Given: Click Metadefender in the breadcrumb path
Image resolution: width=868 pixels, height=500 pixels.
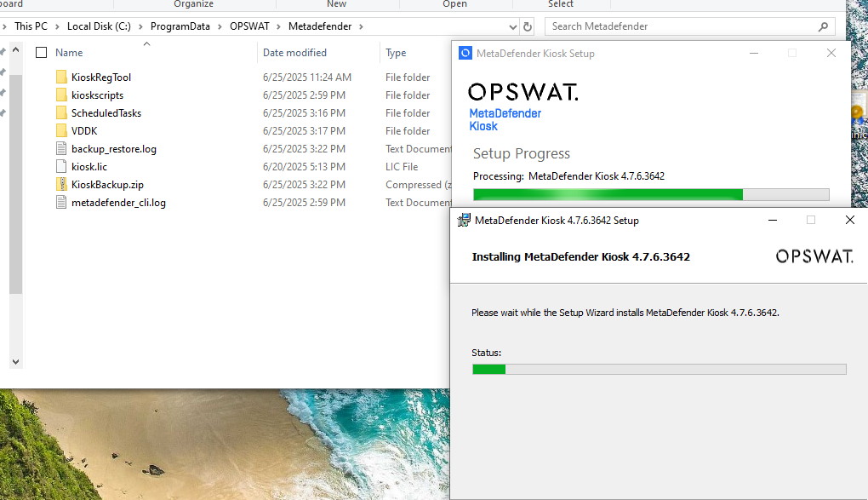Looking at the screenshot, I should [320, 26].
